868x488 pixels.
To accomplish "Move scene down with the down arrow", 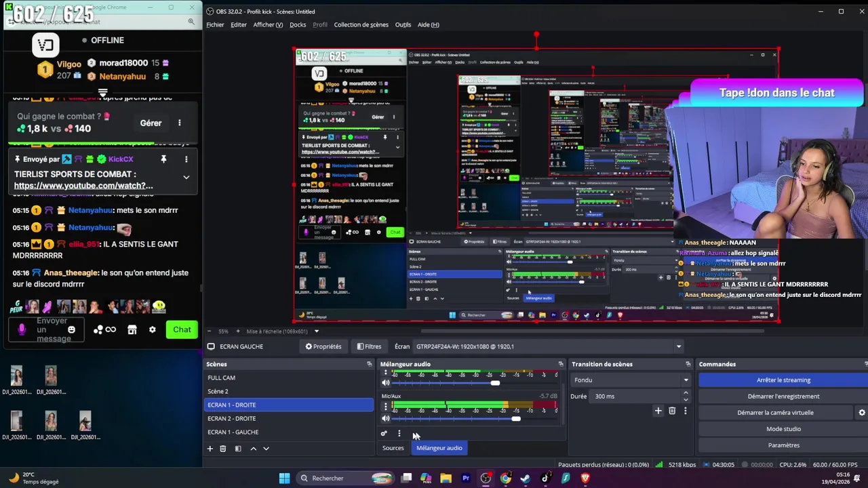I will [266, 449].
